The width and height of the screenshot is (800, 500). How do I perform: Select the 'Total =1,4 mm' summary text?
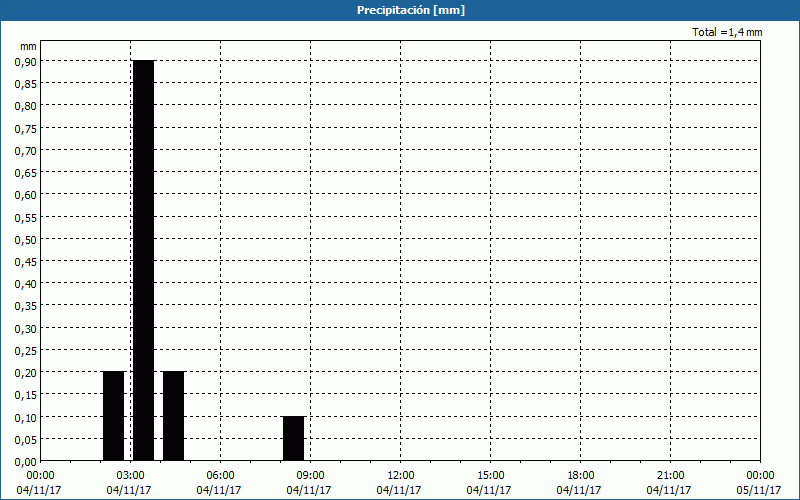coord(727,32)
